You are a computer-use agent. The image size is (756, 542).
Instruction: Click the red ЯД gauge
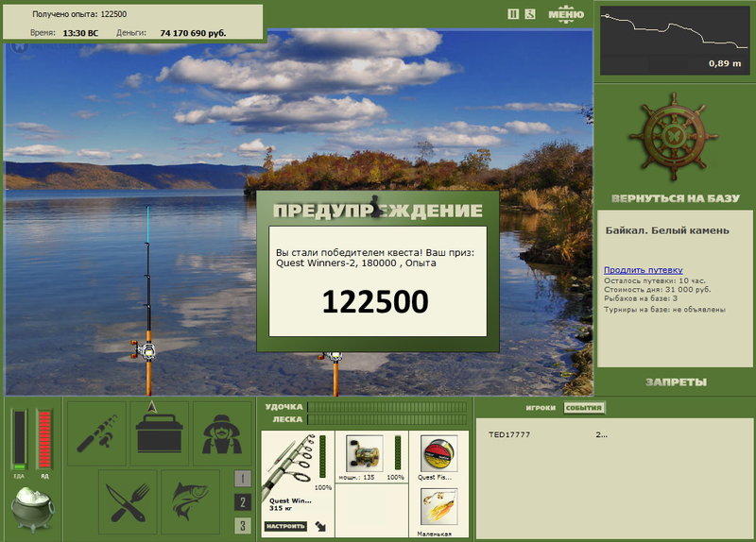[x=44, y=439]
